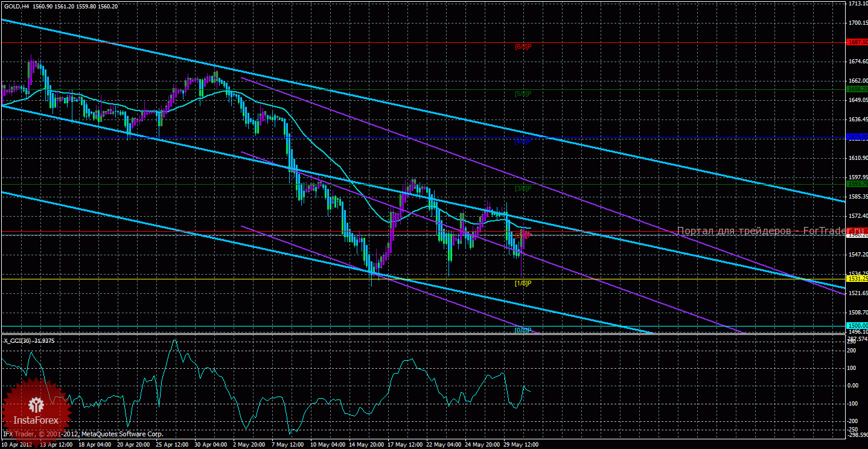This screenshot has width=868, height=449.
Task: Click the 1547.20 price axis value
Action: 858,255
